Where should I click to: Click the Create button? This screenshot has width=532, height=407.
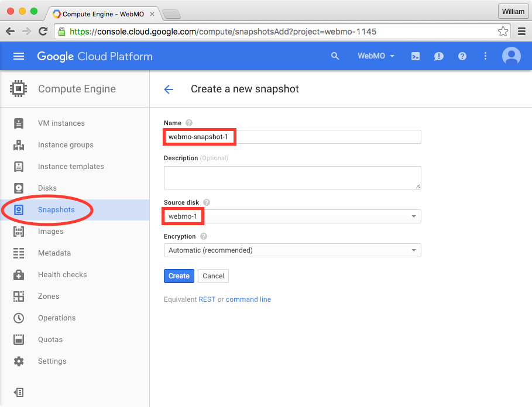point(179,276)
